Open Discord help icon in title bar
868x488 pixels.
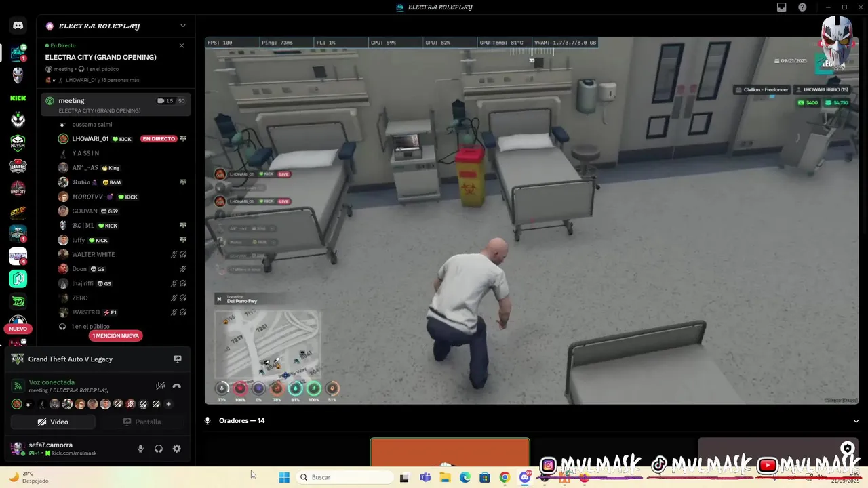[x=803, y=7]
